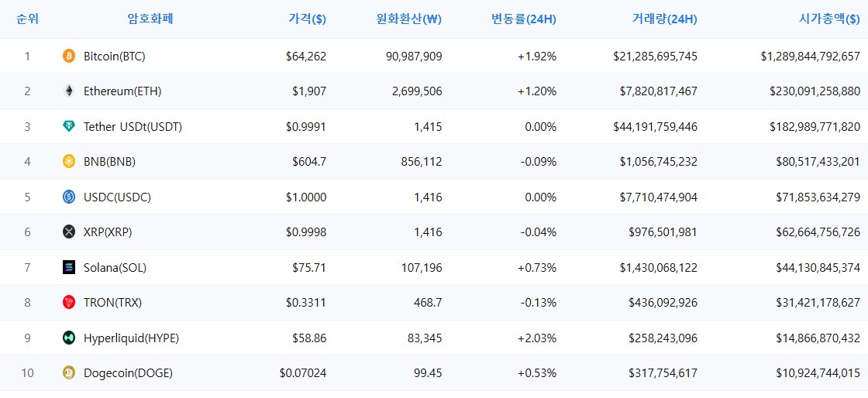Select Ethereum market cap $230,091,258,880
The width and height of the screenshot is (868, 398).
(815, 91)
